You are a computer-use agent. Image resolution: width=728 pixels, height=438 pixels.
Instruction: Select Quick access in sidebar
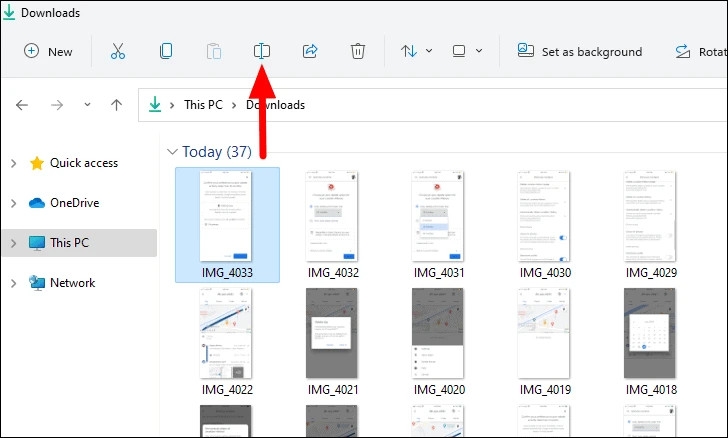point(73,163)
